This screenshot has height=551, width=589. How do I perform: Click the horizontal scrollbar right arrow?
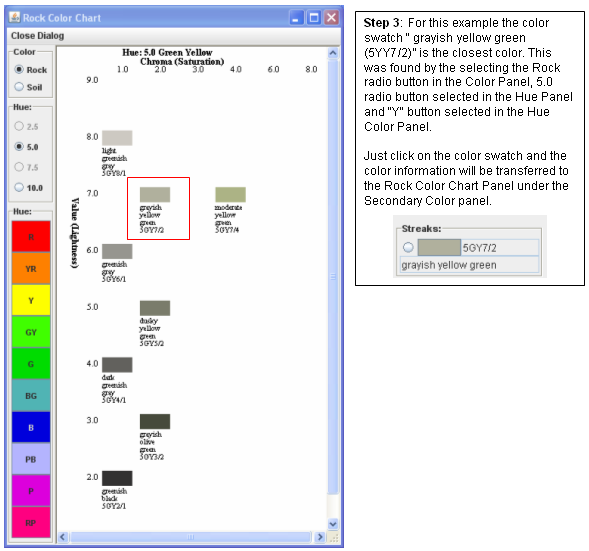(x=320, y=537)
